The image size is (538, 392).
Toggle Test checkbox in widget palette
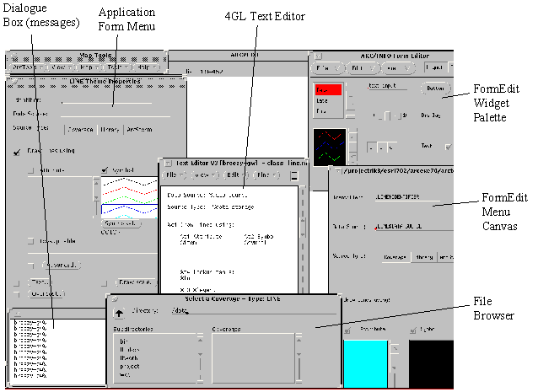click(x=448, y=147)
